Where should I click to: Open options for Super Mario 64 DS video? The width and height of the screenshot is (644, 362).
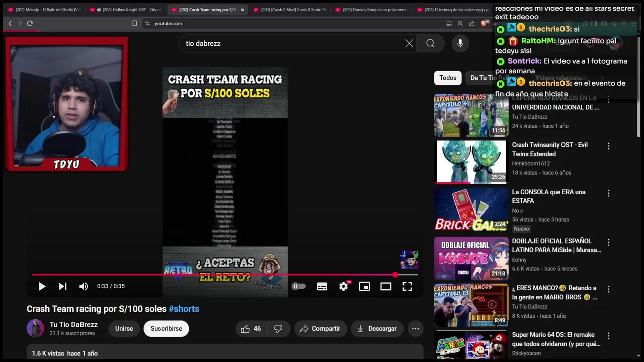coord(608,335)
